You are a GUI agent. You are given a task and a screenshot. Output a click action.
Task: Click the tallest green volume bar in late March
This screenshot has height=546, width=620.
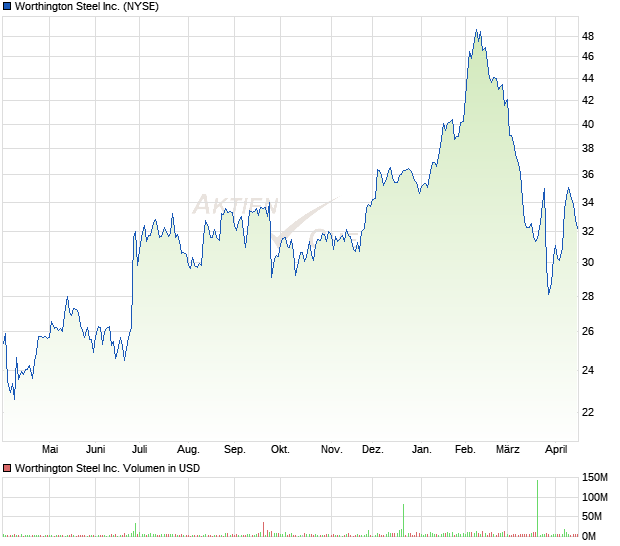pyautogui.click(x=538, y=509)
